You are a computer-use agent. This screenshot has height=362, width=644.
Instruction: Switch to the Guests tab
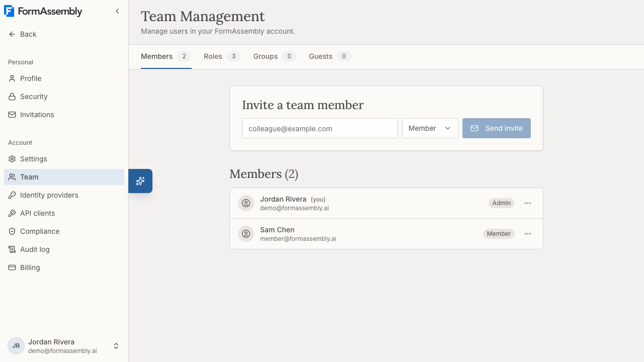point(330,56)
